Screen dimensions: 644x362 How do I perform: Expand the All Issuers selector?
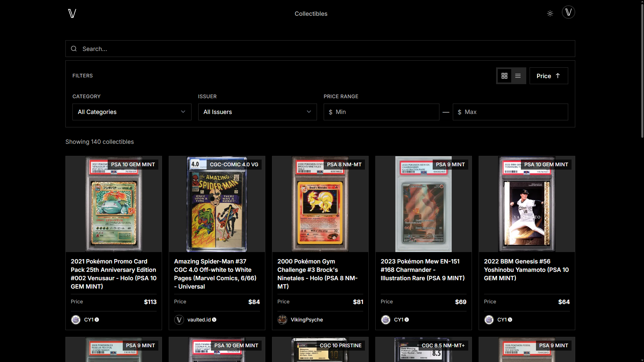click(x=257, y=112)
